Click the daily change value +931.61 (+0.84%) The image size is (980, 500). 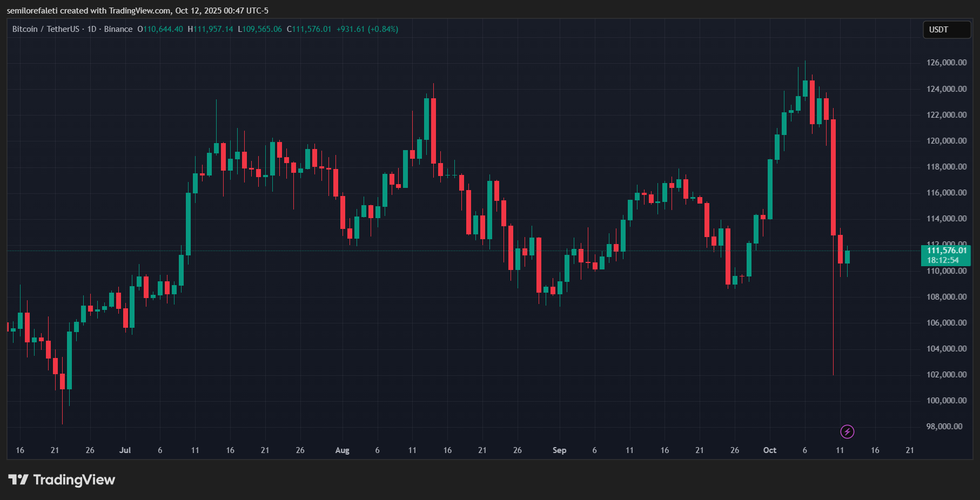tap(367, 29)
